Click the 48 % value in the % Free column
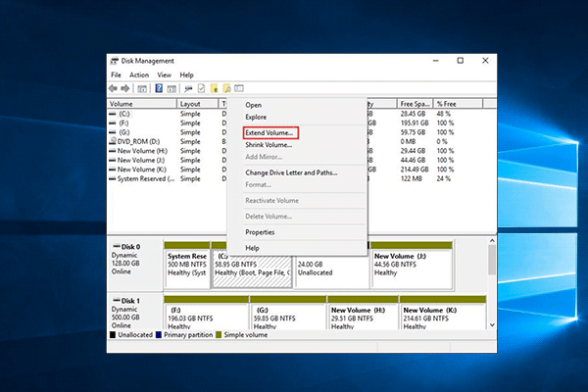The image size is (588, 392). point(443,114)
